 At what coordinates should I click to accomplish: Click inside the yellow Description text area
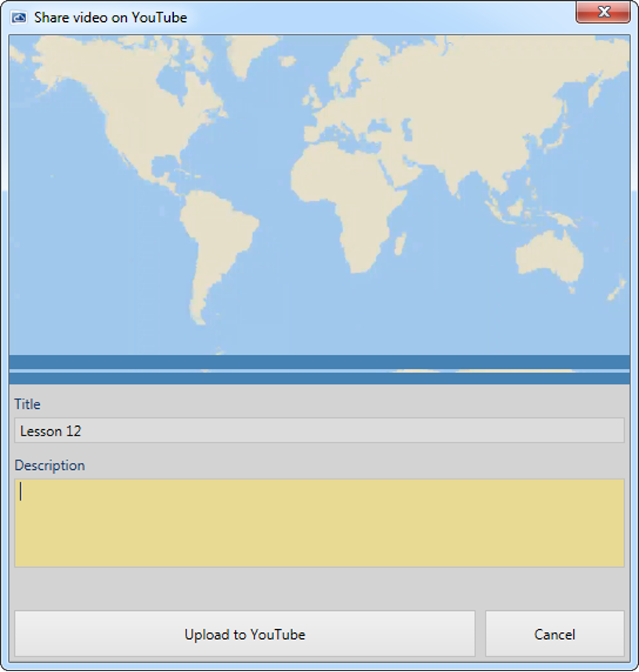coord(319,523)
